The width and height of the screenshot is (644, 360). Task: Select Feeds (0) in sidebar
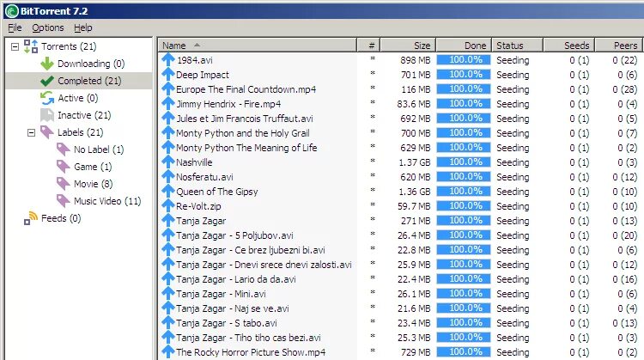click(61, 218)
